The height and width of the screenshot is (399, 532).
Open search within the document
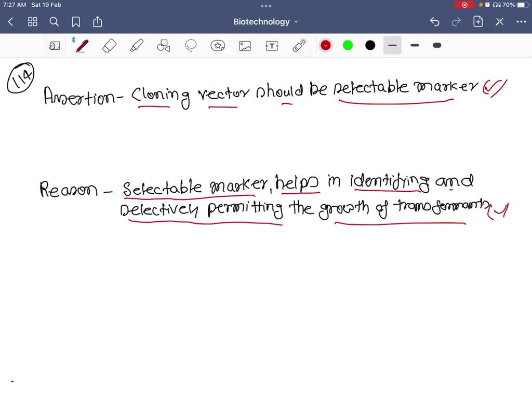(x=54, y=22)
